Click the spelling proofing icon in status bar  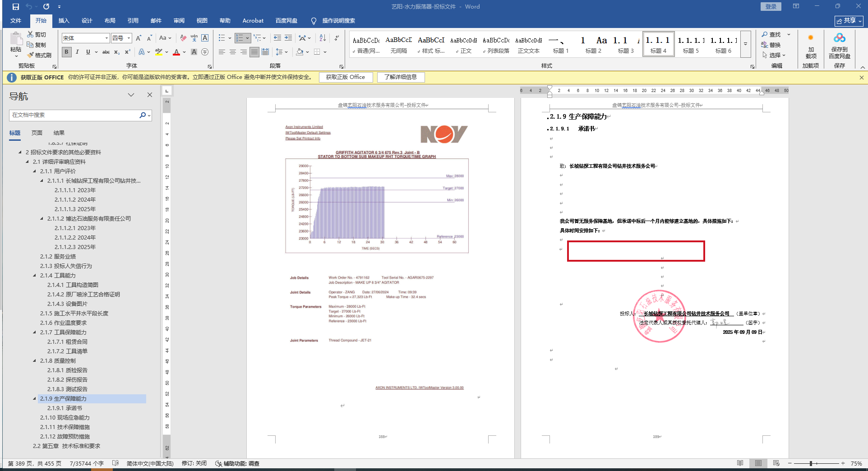(115, 463)
